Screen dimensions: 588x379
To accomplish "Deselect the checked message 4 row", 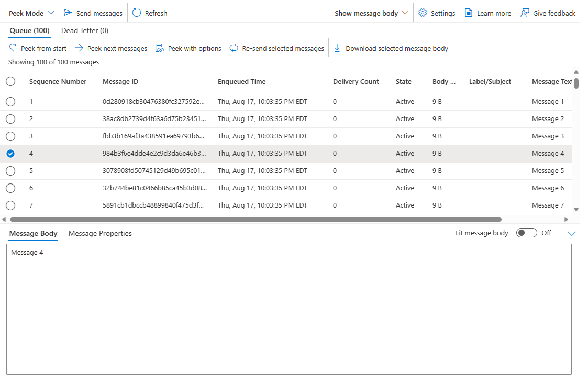I will click(x=10, y=154).
